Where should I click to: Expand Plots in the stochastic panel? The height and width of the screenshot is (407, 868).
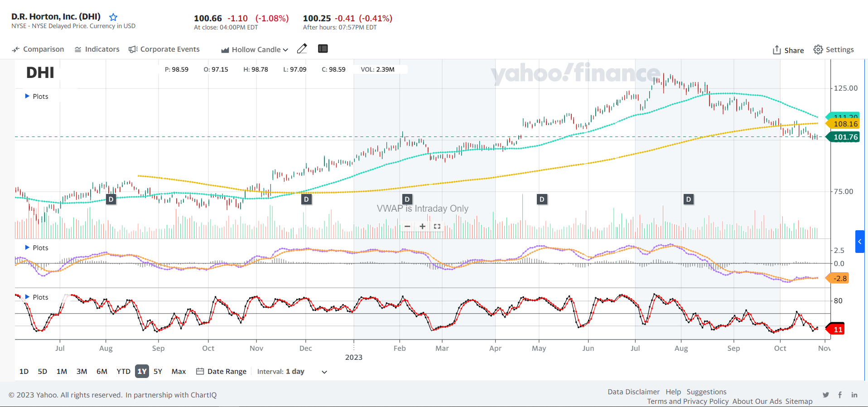click(36, 297)
